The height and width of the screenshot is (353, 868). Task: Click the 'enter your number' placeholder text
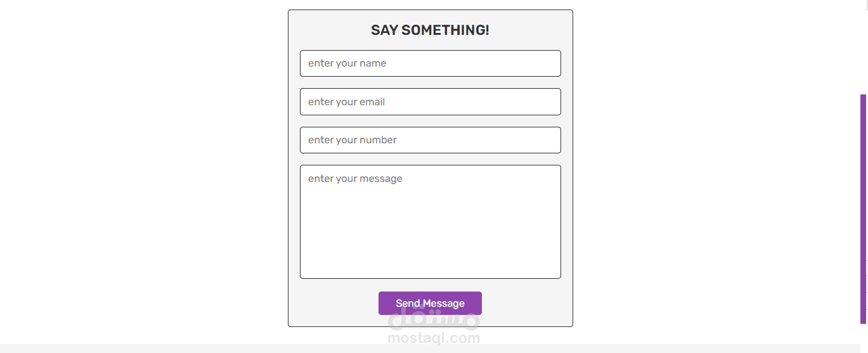352,140
